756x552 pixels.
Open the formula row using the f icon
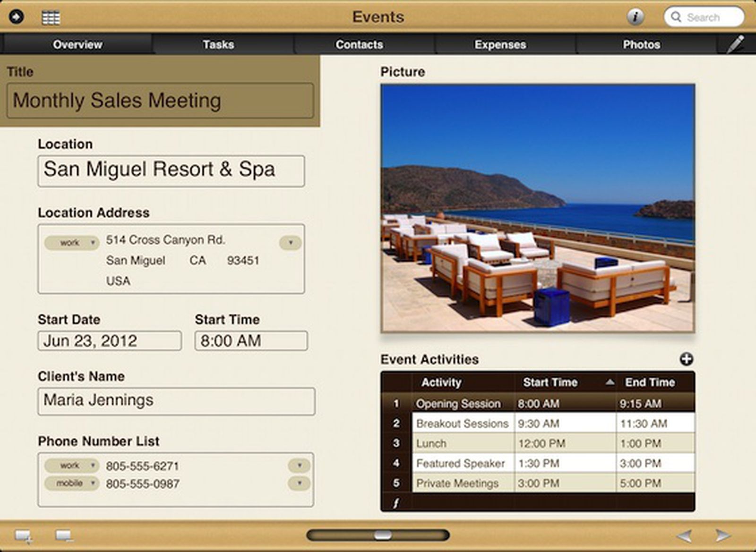[x=396, y=502]
